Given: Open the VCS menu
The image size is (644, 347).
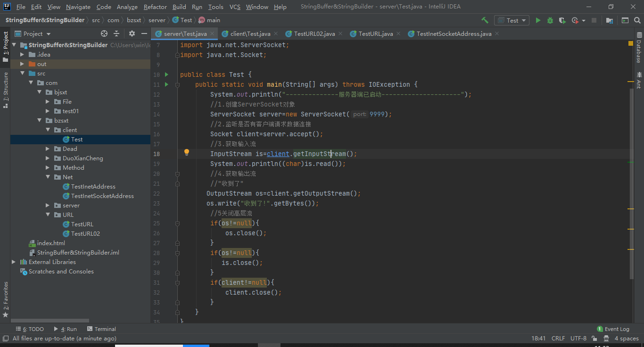Looking at the screenshot, I should click(235, 7).
